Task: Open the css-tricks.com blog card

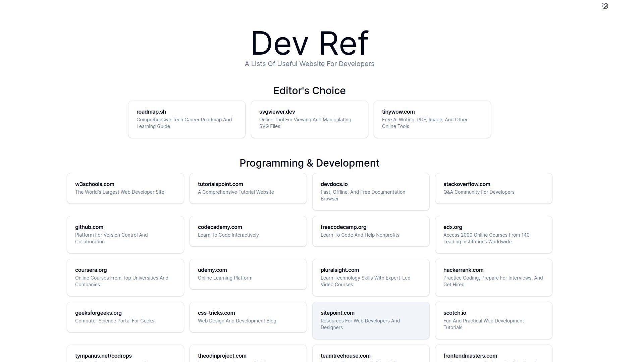Action: click(248, 317)
